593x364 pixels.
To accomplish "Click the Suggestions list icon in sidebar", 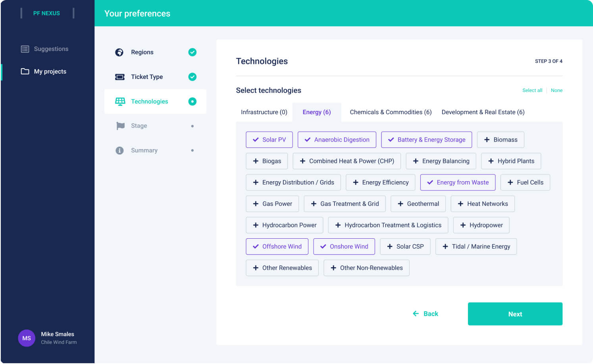I will [25, 49].
